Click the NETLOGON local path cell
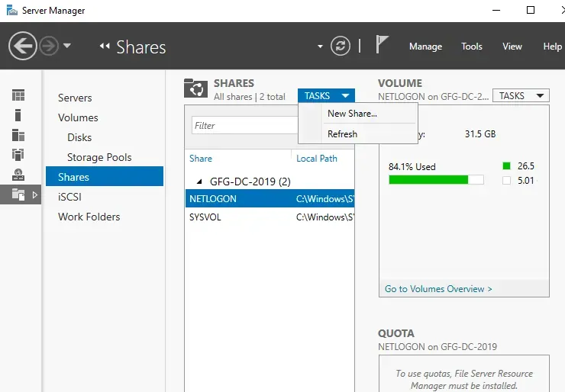Screen dimensions: 565x392 (325, 199)
